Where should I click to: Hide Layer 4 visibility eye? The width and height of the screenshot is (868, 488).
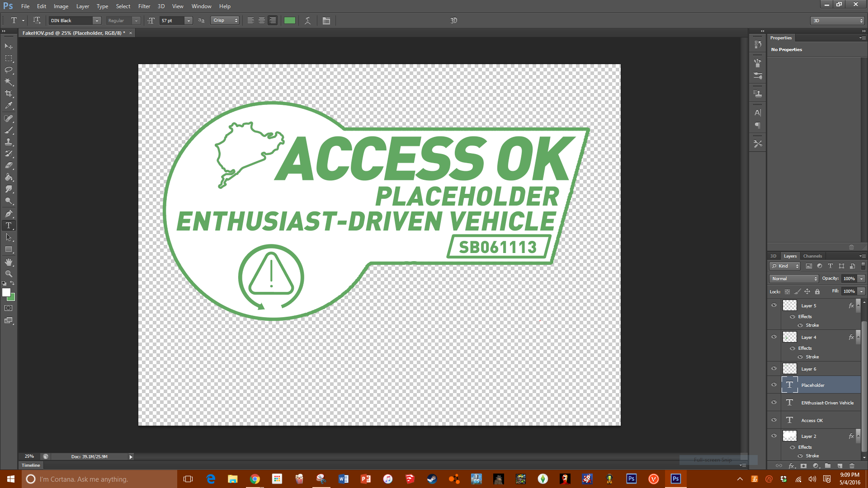(774, 337)
